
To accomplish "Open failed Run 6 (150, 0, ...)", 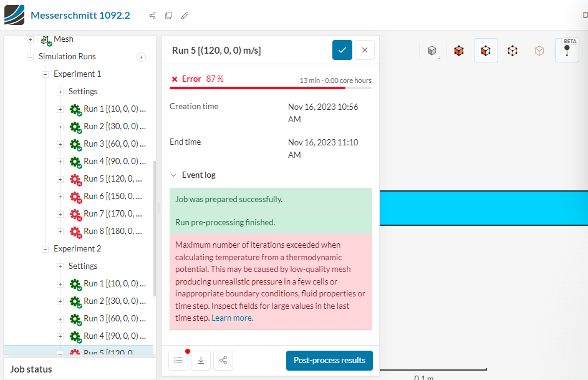I will click(x=113, y=196).
